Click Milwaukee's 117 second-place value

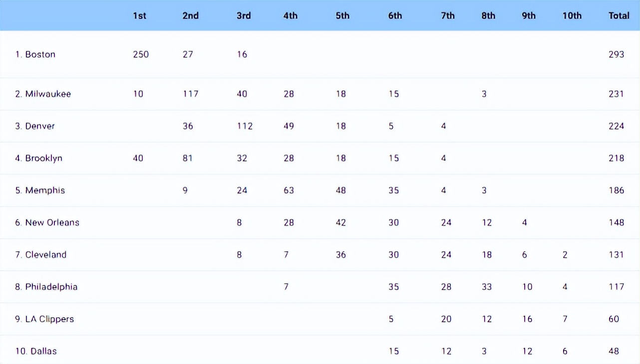(x=190, y=94)
